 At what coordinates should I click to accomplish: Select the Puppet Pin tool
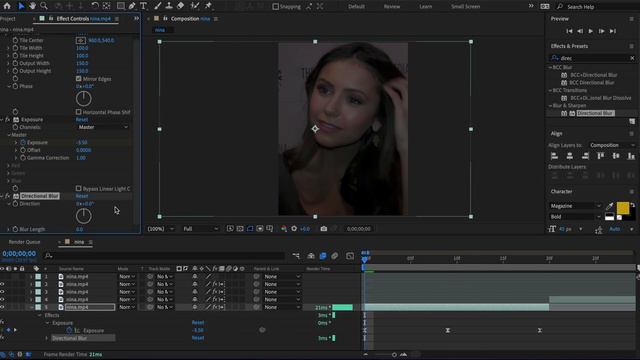click(208, 6)
